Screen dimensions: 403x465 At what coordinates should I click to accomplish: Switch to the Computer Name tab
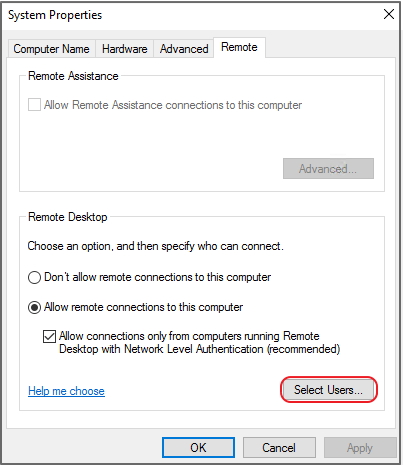click(x=51, y=49)
